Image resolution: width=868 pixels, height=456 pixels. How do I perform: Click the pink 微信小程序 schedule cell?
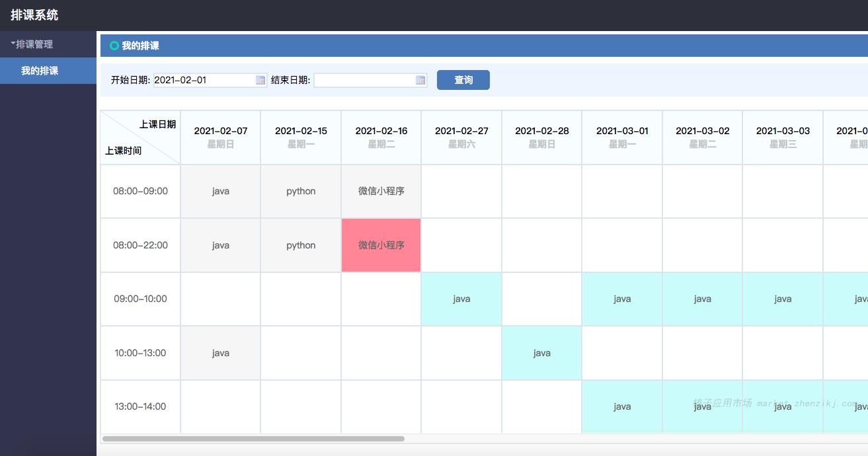coord(381,245)
